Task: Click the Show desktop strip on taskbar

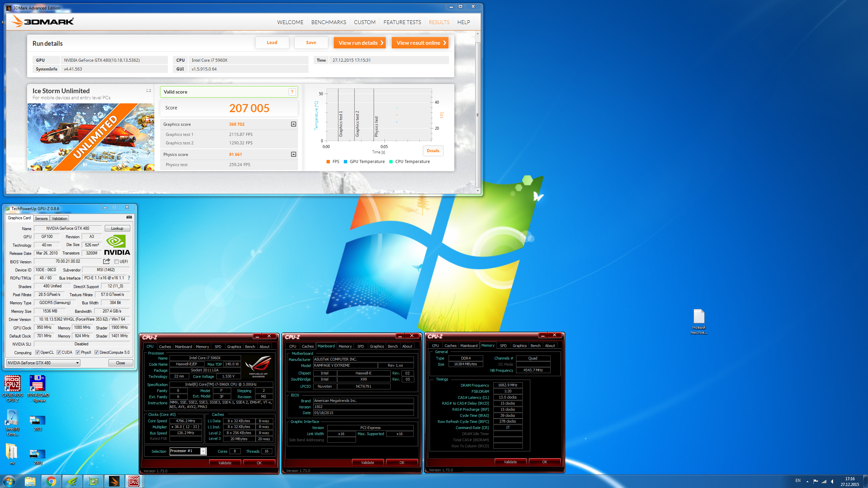Action: [x=866, y=482]
